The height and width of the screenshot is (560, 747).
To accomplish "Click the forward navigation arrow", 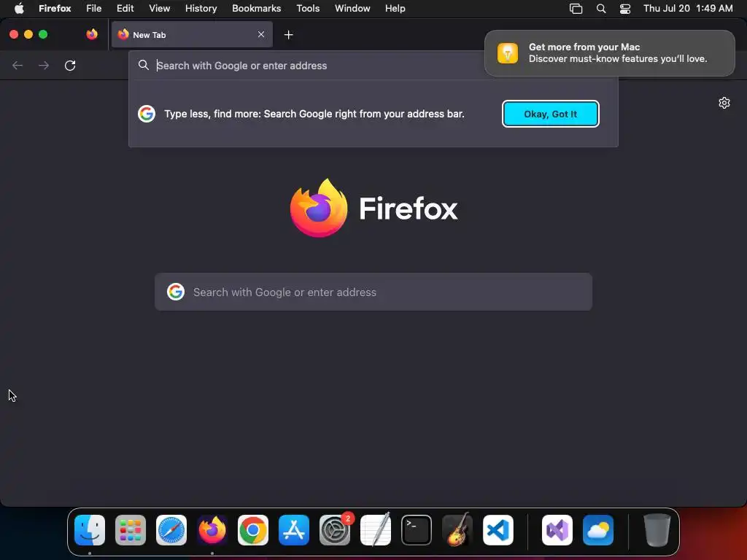I will (44, 65).
